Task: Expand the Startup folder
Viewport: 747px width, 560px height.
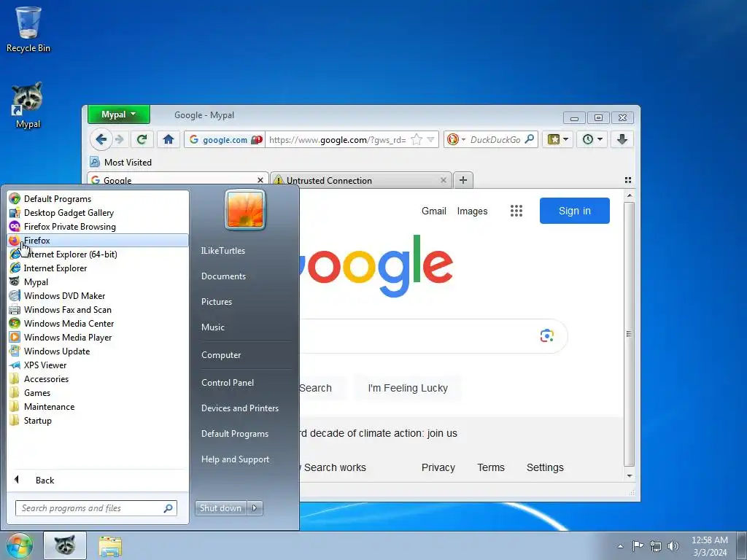Action: click(x=98, y=421)
